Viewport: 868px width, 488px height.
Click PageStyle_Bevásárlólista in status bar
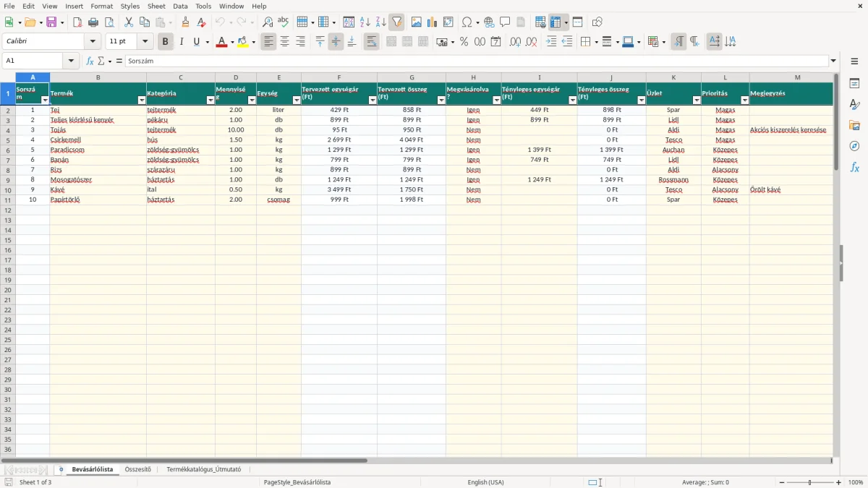[x=297, y=482]
